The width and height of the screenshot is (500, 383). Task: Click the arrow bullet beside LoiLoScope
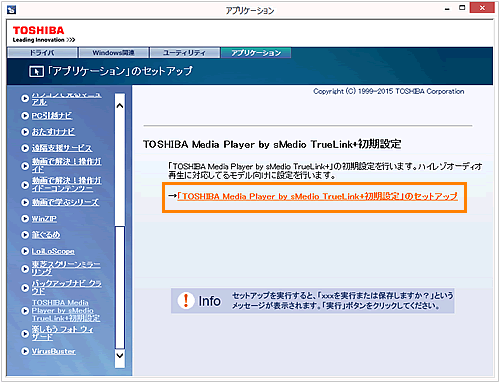pyautogui.click(x=25, y=251)
